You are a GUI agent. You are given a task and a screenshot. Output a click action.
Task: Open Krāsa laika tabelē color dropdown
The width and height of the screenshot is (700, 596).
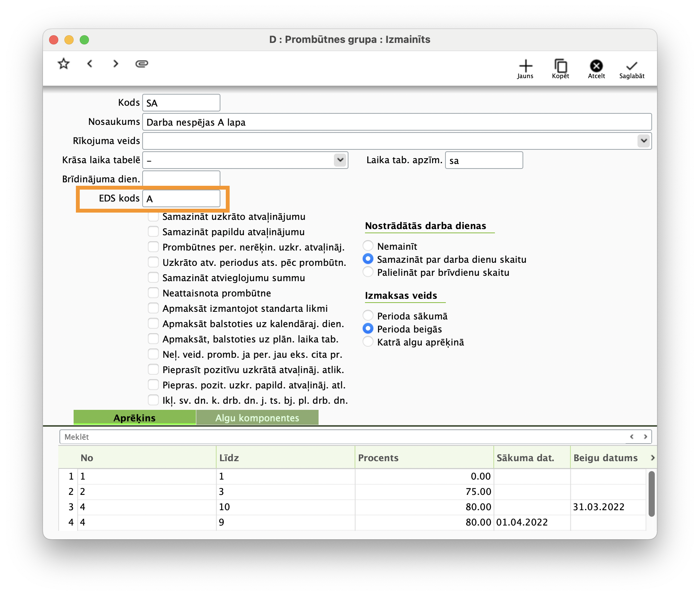pyautogui.click(x=340, y=160)
